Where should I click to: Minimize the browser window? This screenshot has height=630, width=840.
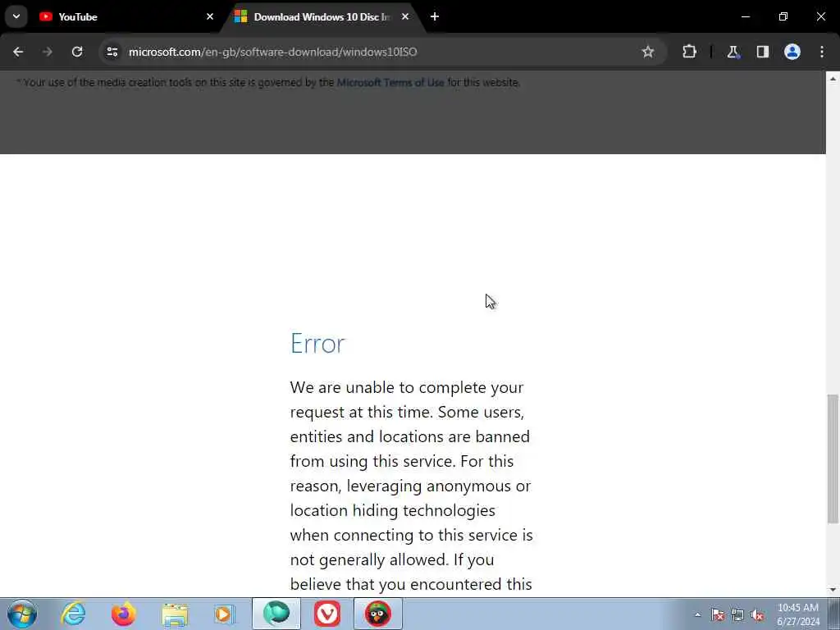745,16
